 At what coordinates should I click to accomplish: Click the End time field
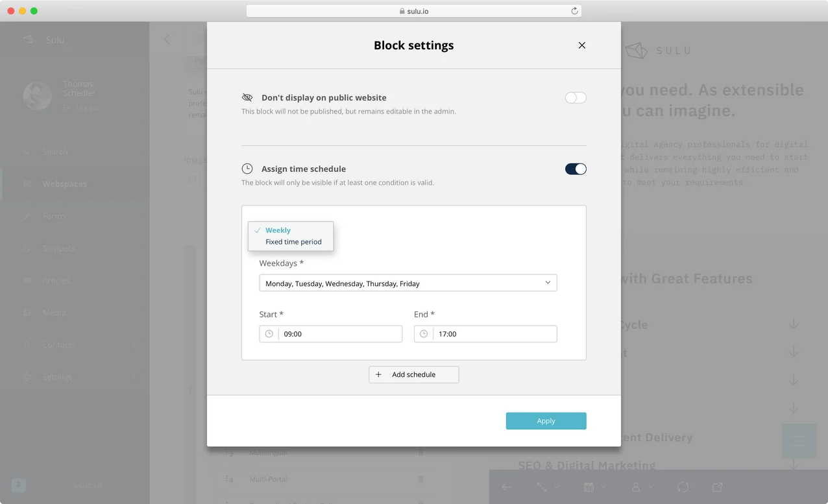pos(494,334)
